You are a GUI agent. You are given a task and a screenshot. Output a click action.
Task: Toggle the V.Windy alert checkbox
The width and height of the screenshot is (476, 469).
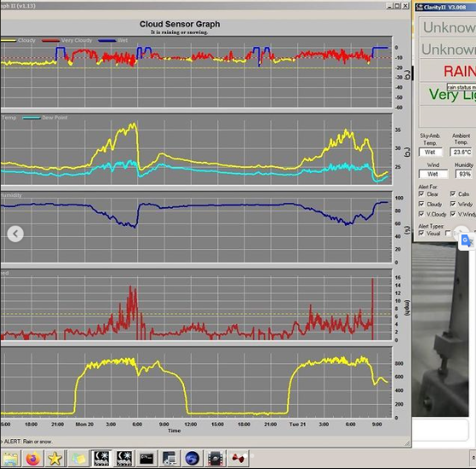pyautogui.click(x=453, y=214)
